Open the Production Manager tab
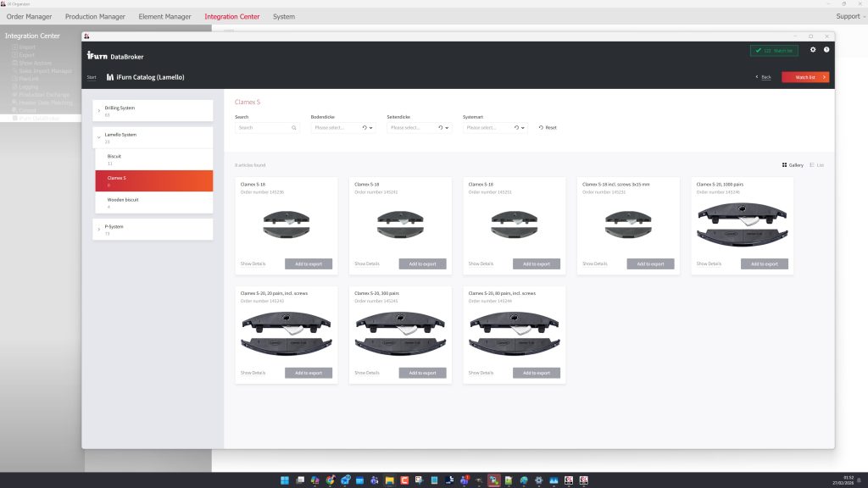Viewport: 868px width, 488px height. pos(95,17)
